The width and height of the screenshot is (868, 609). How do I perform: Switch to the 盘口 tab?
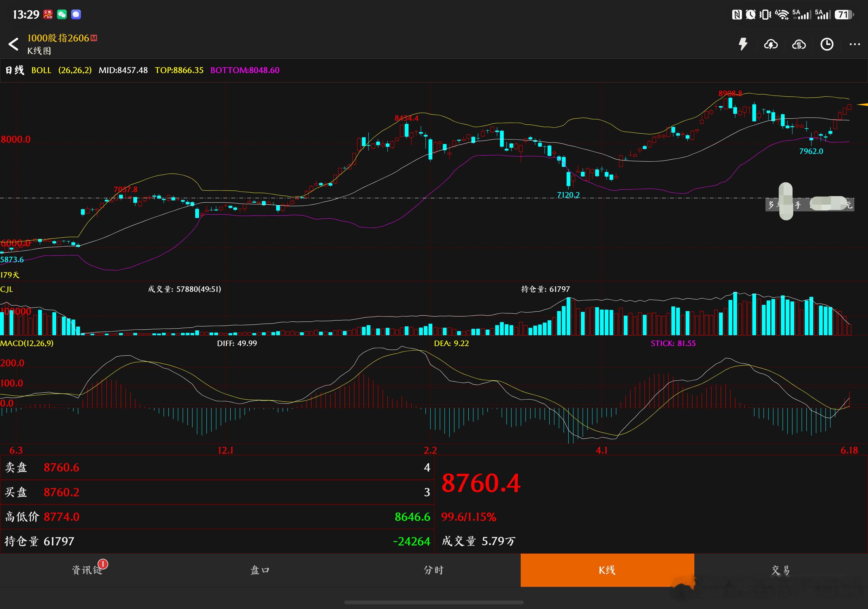pyautogui.click(x=260, y=570)
